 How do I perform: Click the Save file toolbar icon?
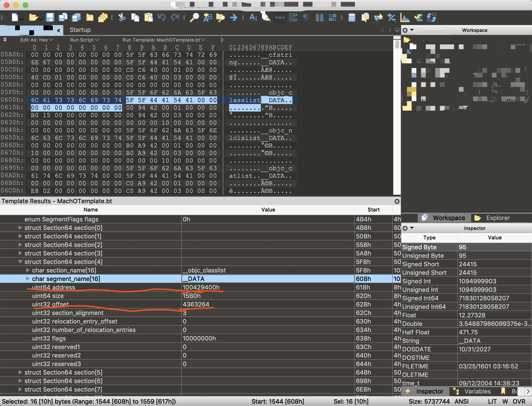[x=50, y=17]
